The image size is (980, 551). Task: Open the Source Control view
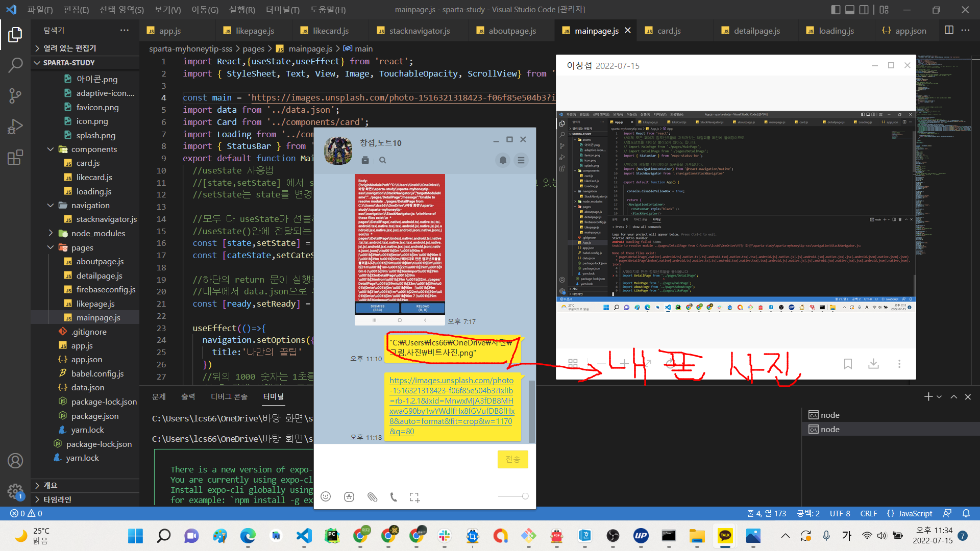(15, 95)
